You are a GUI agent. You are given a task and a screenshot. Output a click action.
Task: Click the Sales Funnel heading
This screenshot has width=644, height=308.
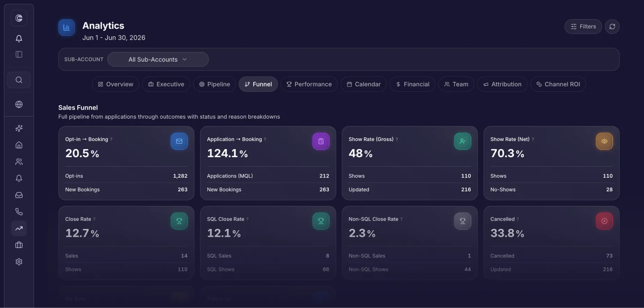pyautogui.click(x=78, y=108)
